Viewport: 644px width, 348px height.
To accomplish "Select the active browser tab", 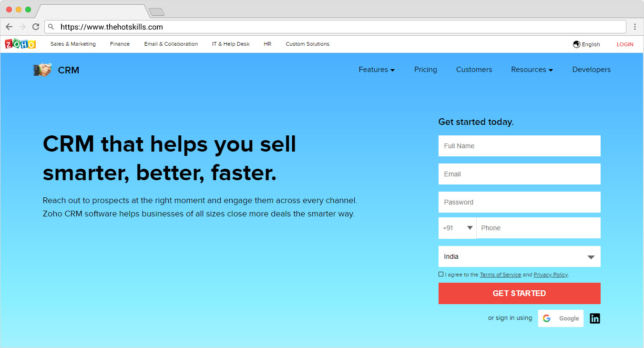I will [x=92, y=11].
